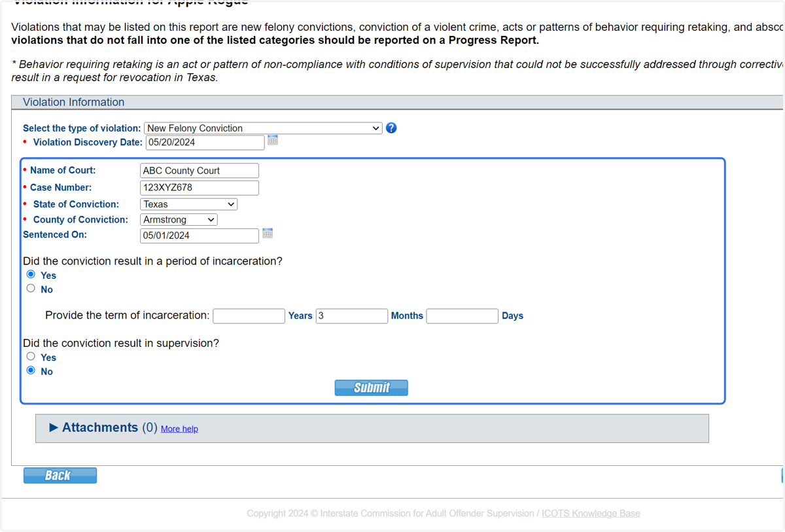Select No for period of incarceration

[x=31, y=288]
